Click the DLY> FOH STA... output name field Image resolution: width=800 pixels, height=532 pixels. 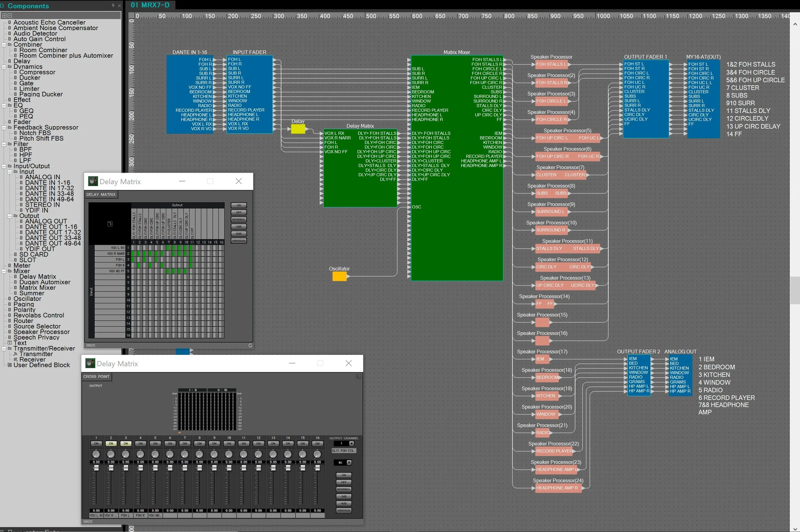tap(344, 450)
